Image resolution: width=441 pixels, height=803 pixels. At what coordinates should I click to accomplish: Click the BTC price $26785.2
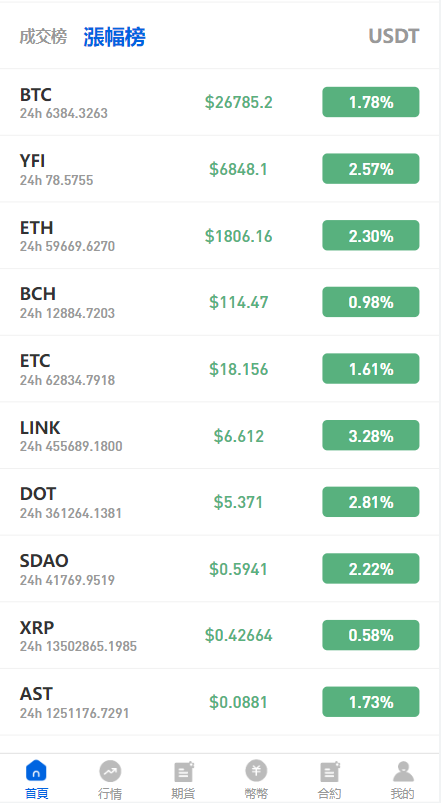click(x=239, y=102)
